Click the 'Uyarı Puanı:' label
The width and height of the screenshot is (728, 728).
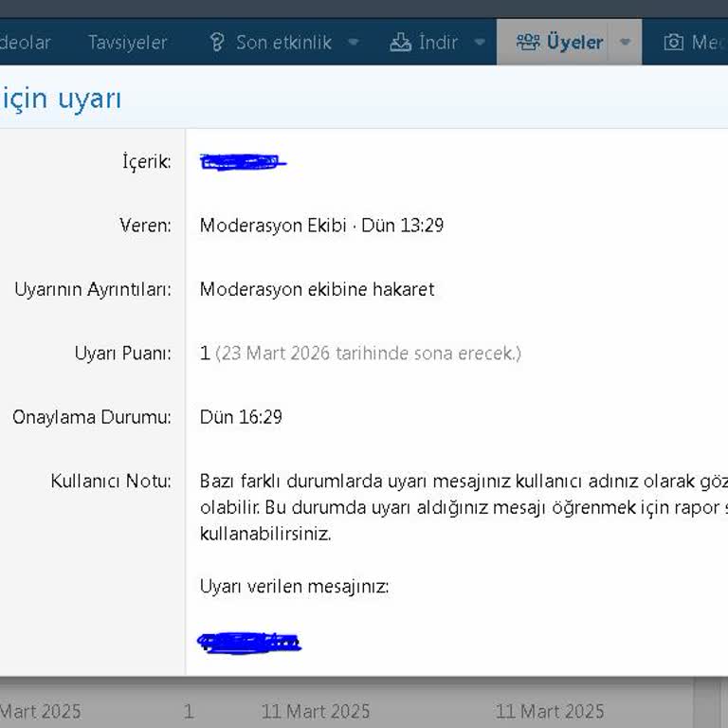tap(122, 354)
